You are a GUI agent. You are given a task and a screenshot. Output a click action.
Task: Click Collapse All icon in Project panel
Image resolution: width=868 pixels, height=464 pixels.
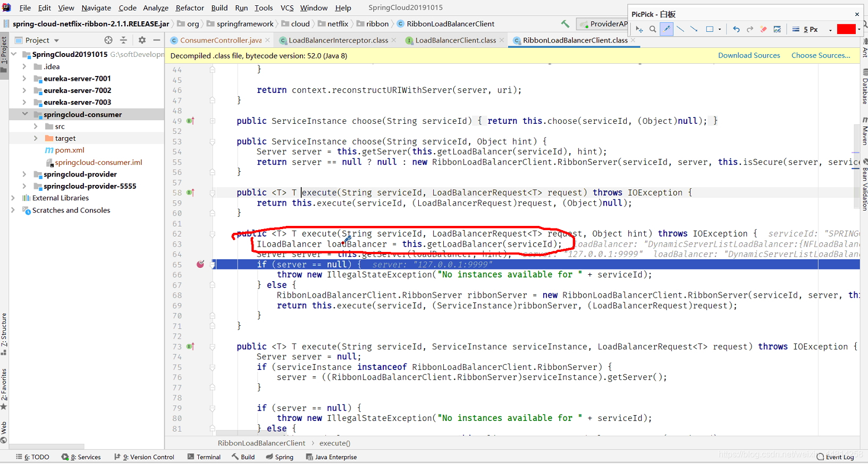pos(123,40)
